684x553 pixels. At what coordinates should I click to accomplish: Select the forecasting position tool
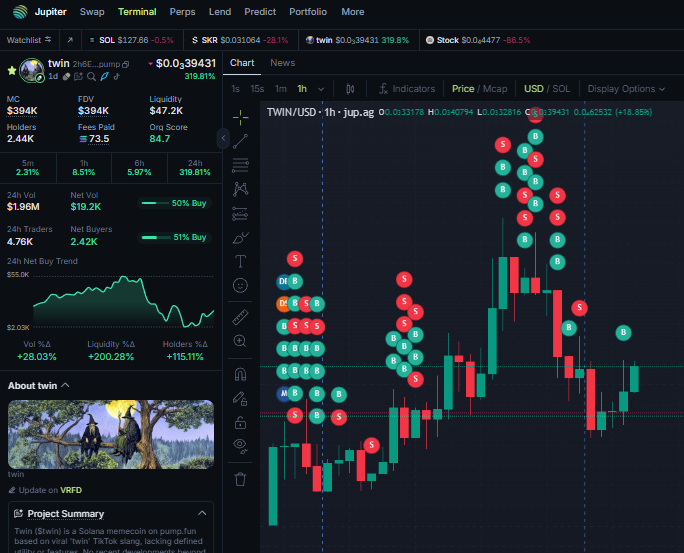(240, 213)
